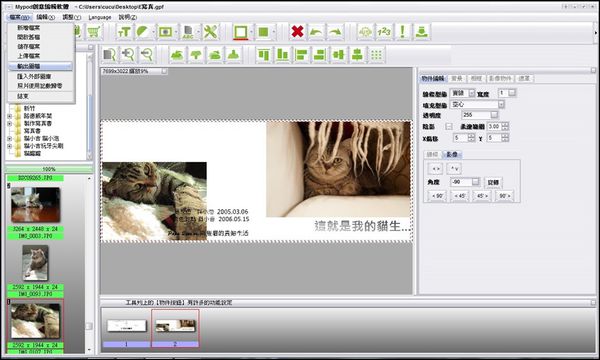The height and width of the screenshot is (360, 600).
Task: Toggle the shadow checkbox in properties panel
Action: pos(449,126)
